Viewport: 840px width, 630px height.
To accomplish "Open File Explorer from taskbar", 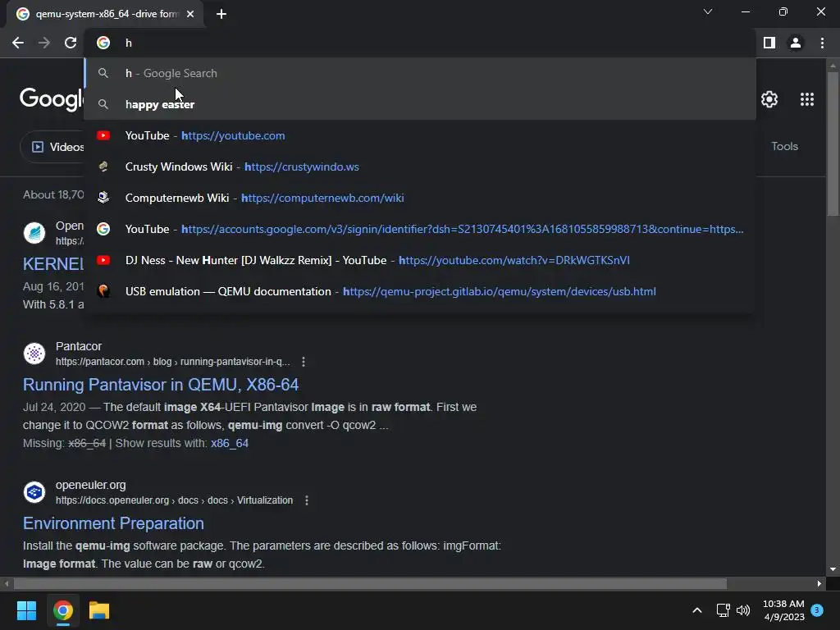I will [99, 610].
